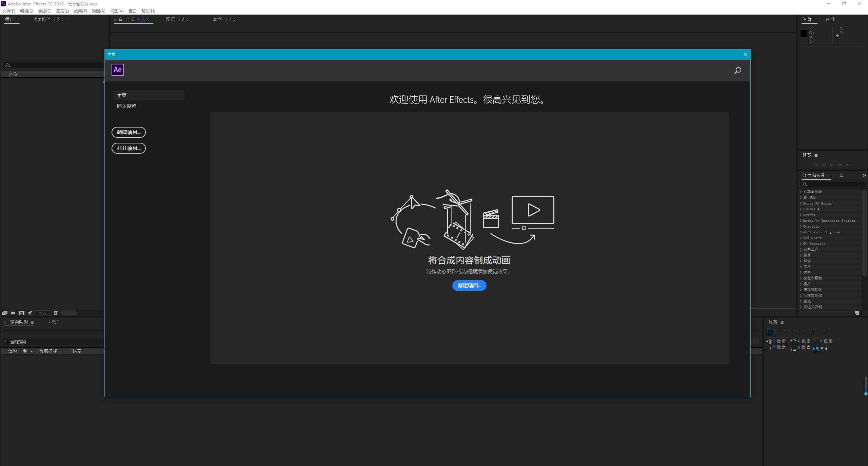The image size is (868, 466).
Task: Expand the 当前渲染 section in render queue
Action: (5, 342)
